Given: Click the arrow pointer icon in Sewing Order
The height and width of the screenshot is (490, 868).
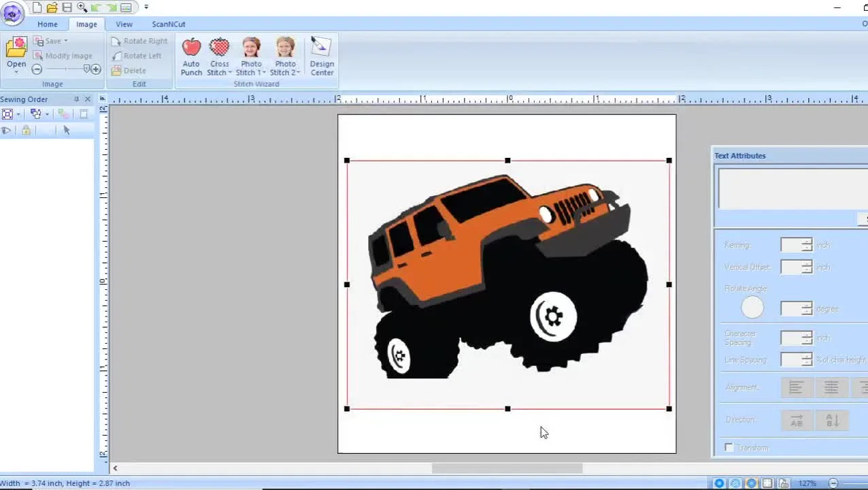Looking at the screenshot, I should pos(67,130).
